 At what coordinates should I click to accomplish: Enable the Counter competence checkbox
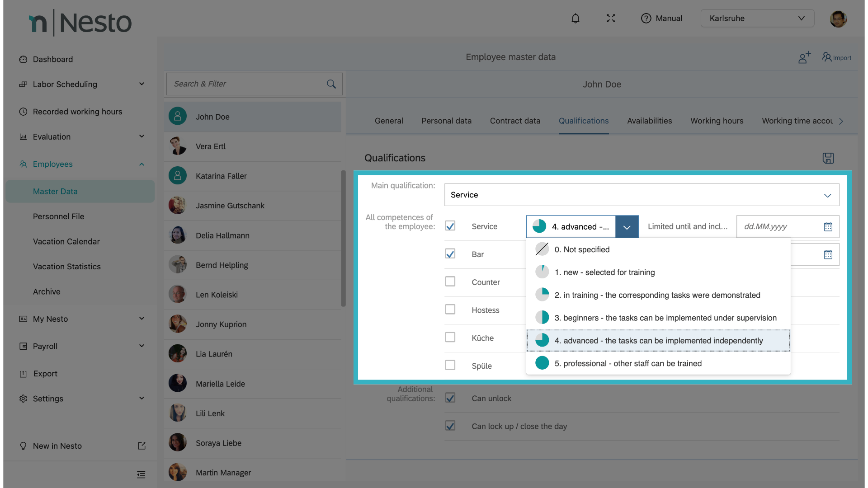coord(450,282)
